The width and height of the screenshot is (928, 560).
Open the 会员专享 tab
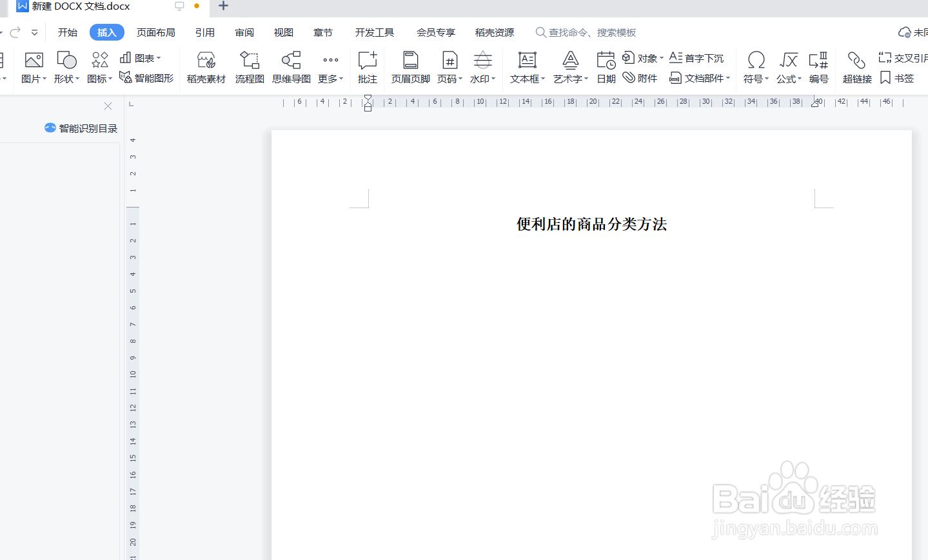pos(436,32)
